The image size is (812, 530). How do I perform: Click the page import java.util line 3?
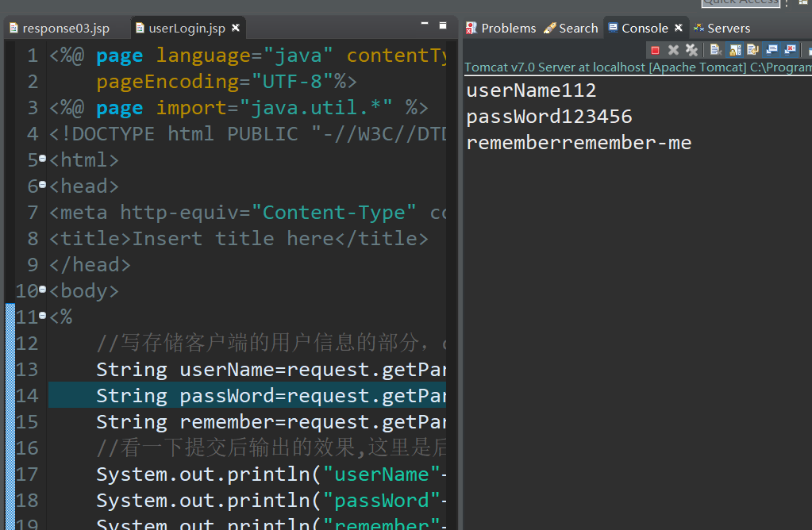click(239, 108)
